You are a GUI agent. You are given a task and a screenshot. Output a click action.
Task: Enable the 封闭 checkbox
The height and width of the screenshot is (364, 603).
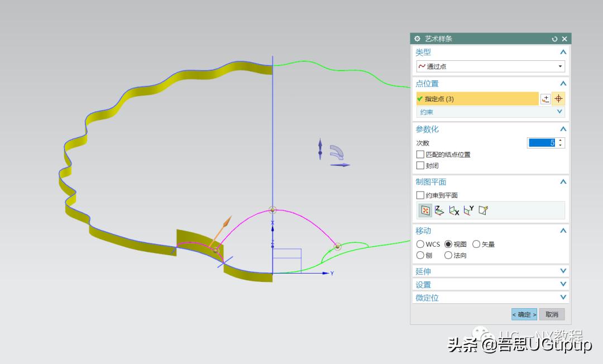pyautogui.click(x=420, y=165)
